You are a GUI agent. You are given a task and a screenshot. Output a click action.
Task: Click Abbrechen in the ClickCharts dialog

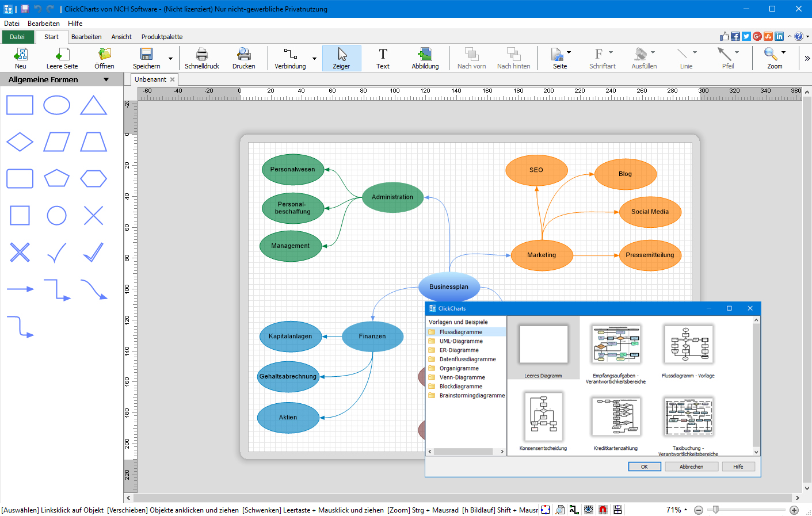(x=691, y=467)
